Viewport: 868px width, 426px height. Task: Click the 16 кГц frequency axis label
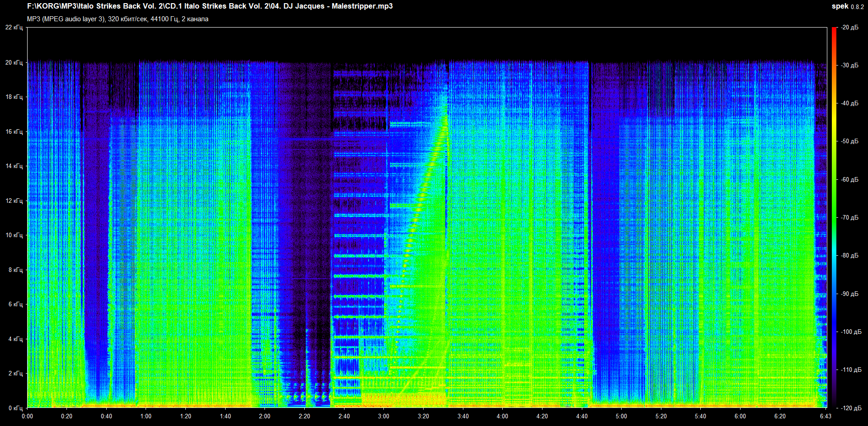coord(14,131)
